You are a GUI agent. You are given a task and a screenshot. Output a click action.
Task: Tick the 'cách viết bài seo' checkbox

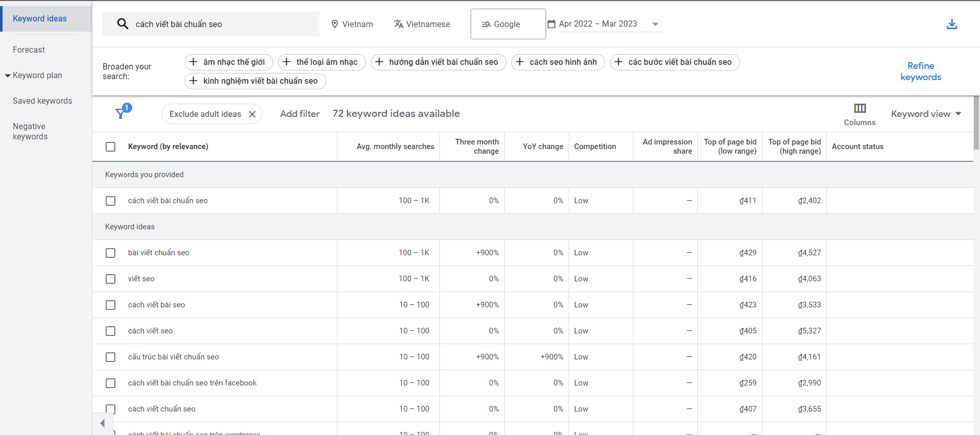110,305
